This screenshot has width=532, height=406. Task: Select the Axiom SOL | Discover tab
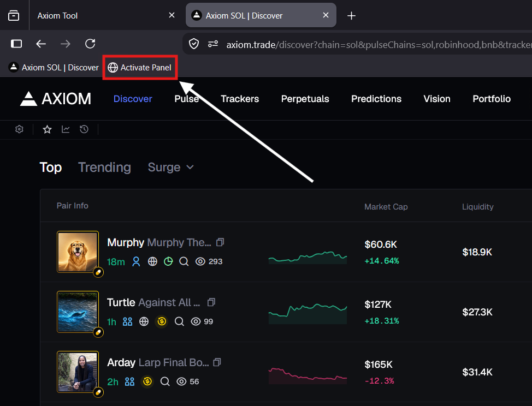click(x=261, y=15)
